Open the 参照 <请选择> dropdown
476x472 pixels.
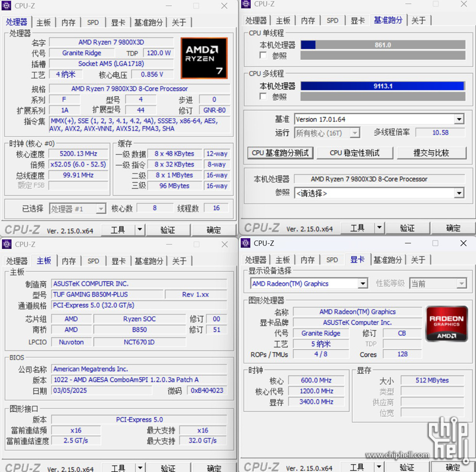(x=459, y=193)
